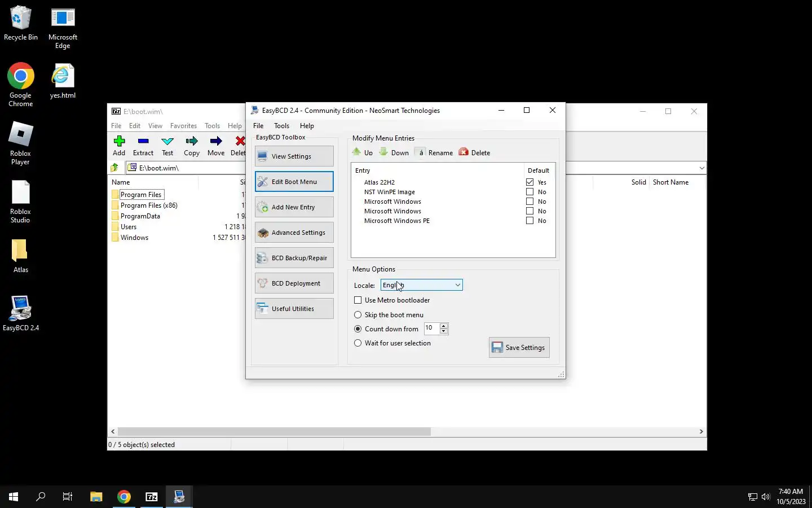
Task: Delete the selected boot entry
Action: coord(475,152)
